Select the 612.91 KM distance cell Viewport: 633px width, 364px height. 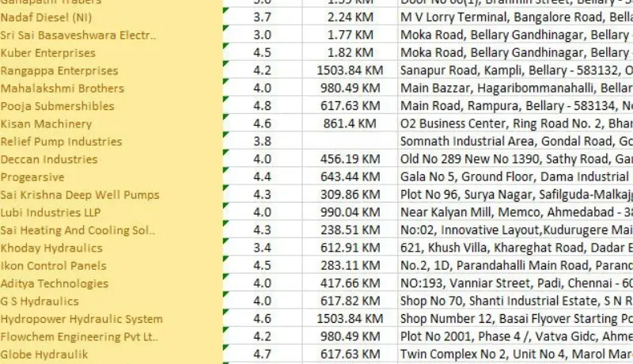350,248
